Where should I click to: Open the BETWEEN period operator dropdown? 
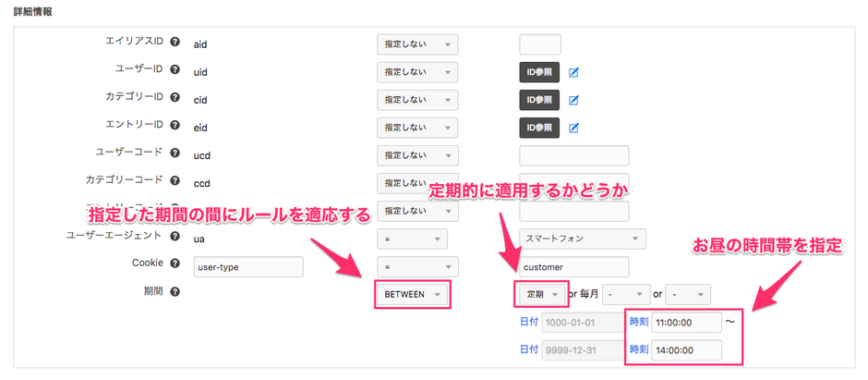412,295
